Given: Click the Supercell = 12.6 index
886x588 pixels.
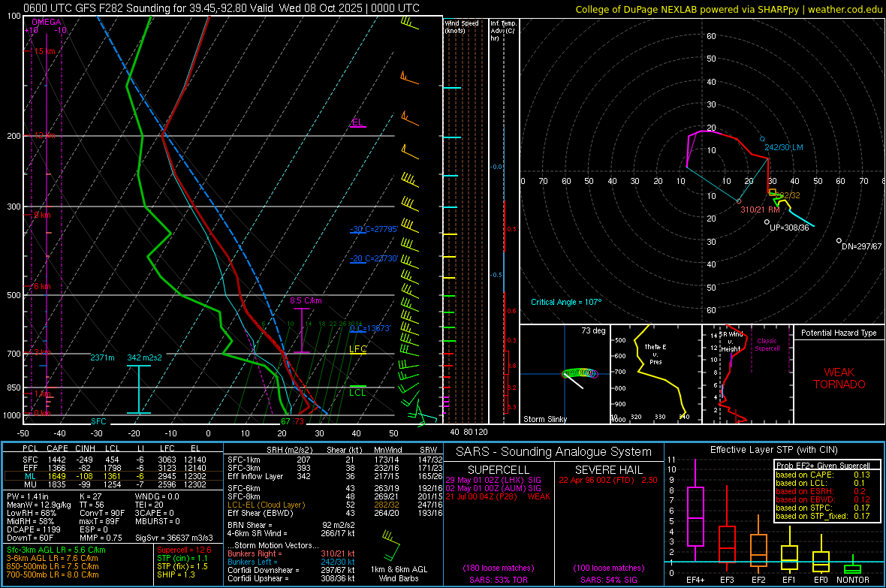Looking at the screenshot, I should (184, 550).
